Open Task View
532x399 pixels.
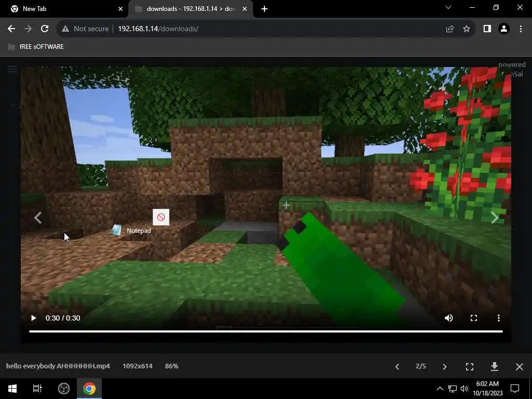[x=37, y=389]
